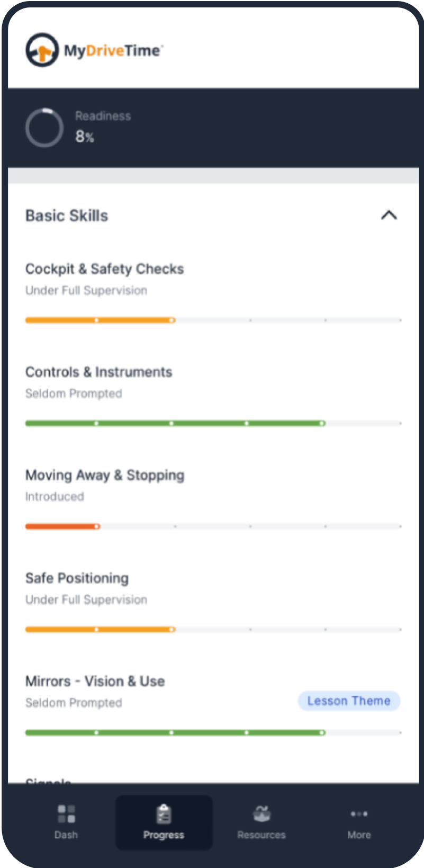Click the Readiness circular progress ring
This screenshot has height=868, width=424.
click(x=44, y=128)
